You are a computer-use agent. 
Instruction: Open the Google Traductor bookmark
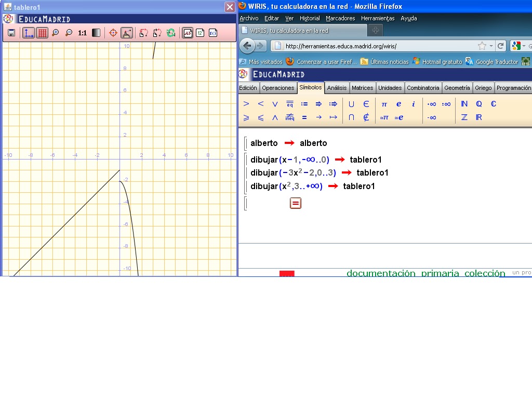[x=491, y=62]
